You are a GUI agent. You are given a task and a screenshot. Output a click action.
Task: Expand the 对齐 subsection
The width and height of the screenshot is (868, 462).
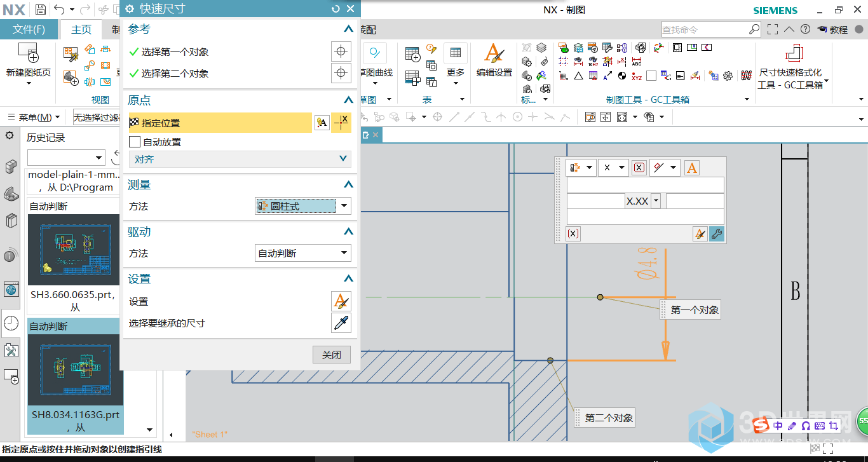pyautogui.click(x=343, y=159)
